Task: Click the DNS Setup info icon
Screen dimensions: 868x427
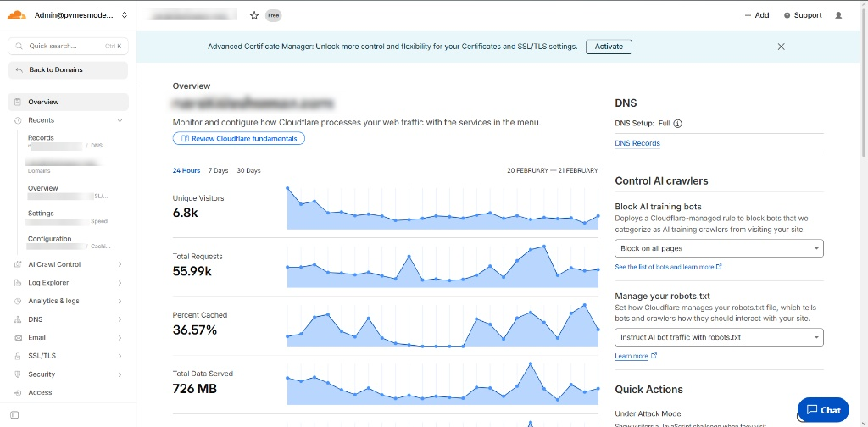Action: pos(677,124)
